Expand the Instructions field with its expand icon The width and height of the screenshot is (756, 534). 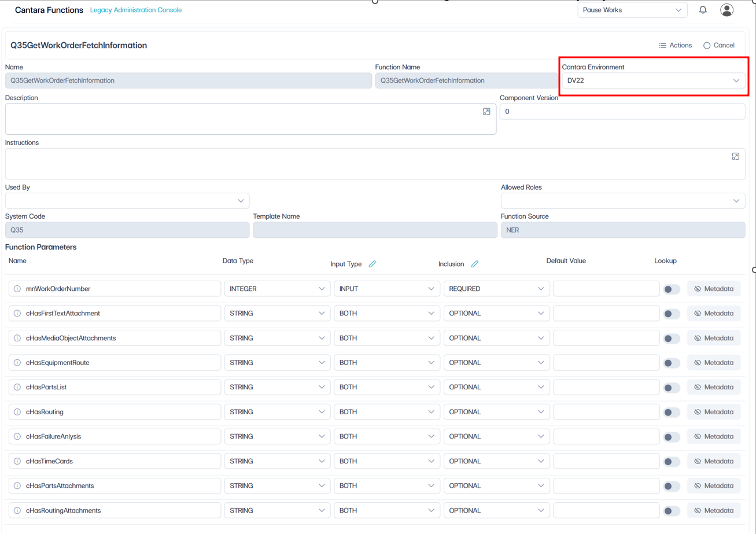pyautogui.click(x=735, y=156)
